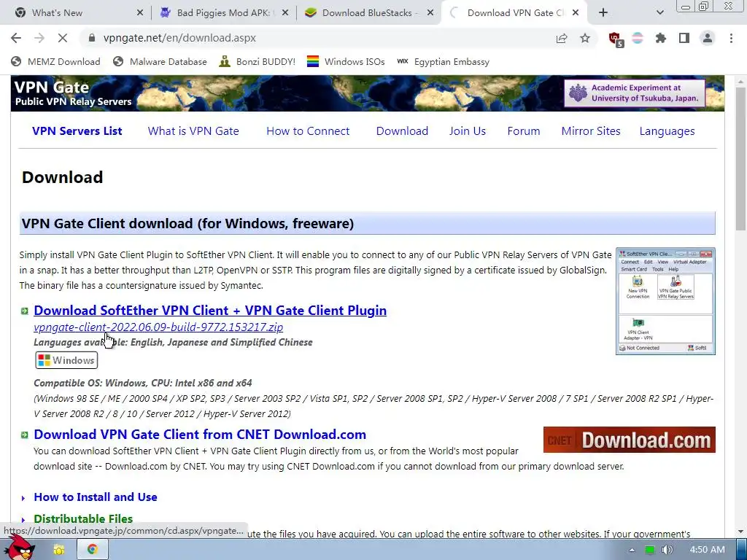This screenshot has height=560, width=747.
Task: Click the VPN Gate banner logo
Action: point(74,93)
